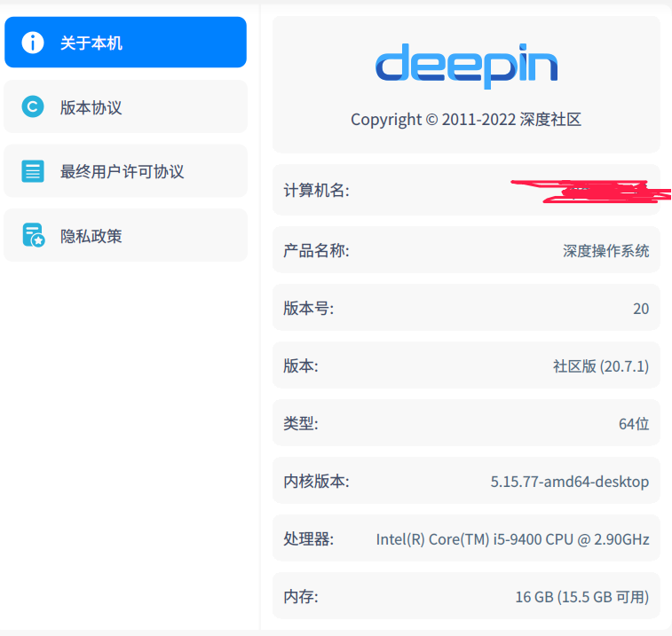
Task: Click the 版本协议 copyright icon
Action: [33, 106]
